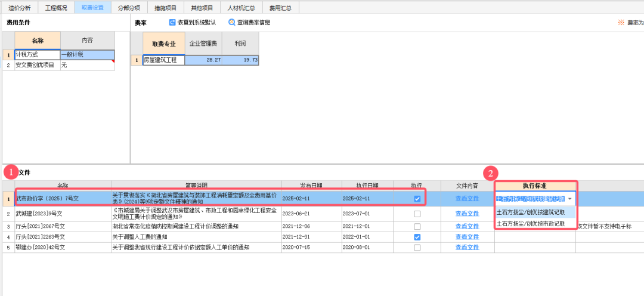The image size is (644, 296).
Task: Edit 利润 rate value 19.73
Action: pyautogui.click(x=240, y=60)
